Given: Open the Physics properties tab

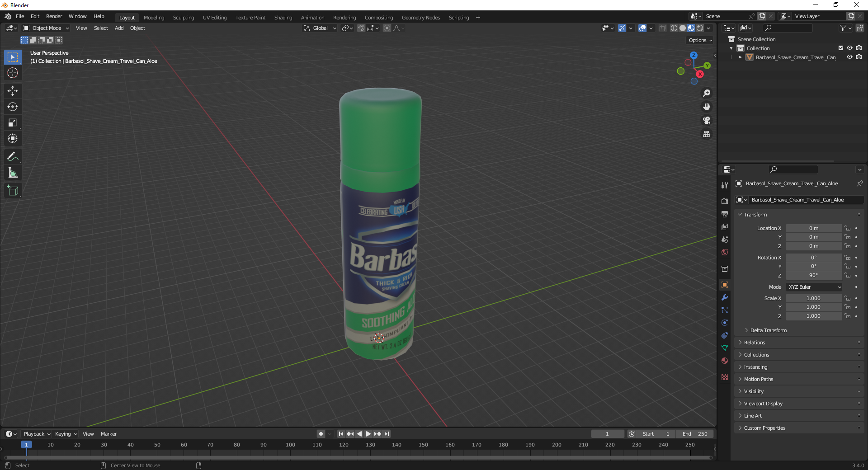Looking at the screenshot, I should click(x=725, y=323).
